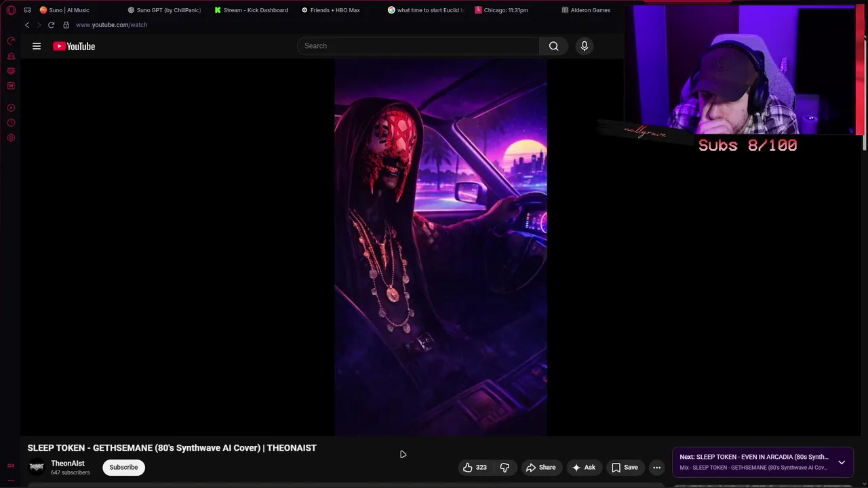Image resolution: width=868 pixels, height=488 pixels.
Task: Open GX Corner gamepad icon
Action: pos(27,10)
